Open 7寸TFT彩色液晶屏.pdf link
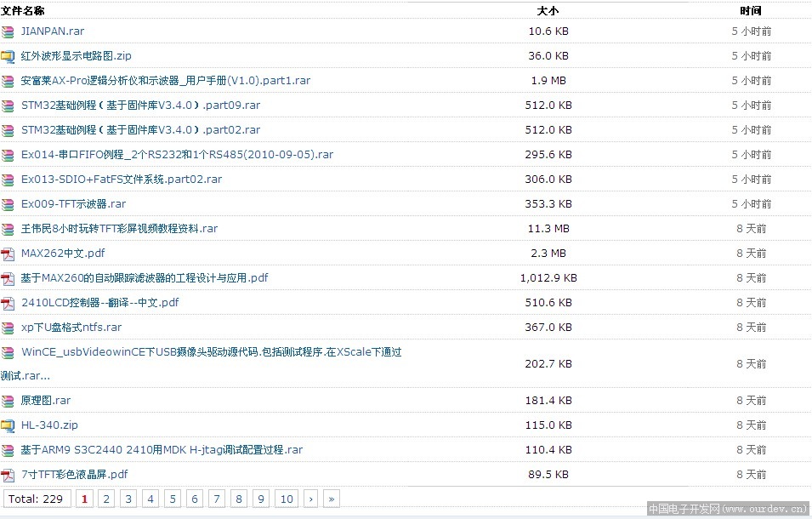Image resolution: width=812 pixels, height=519 pixels. pos(74,475)
